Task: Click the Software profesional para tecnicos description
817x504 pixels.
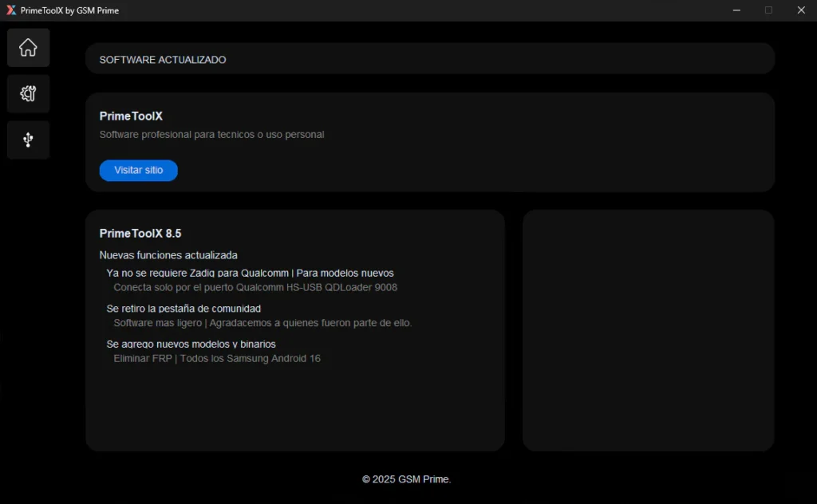Action: (x=211, y=135)
